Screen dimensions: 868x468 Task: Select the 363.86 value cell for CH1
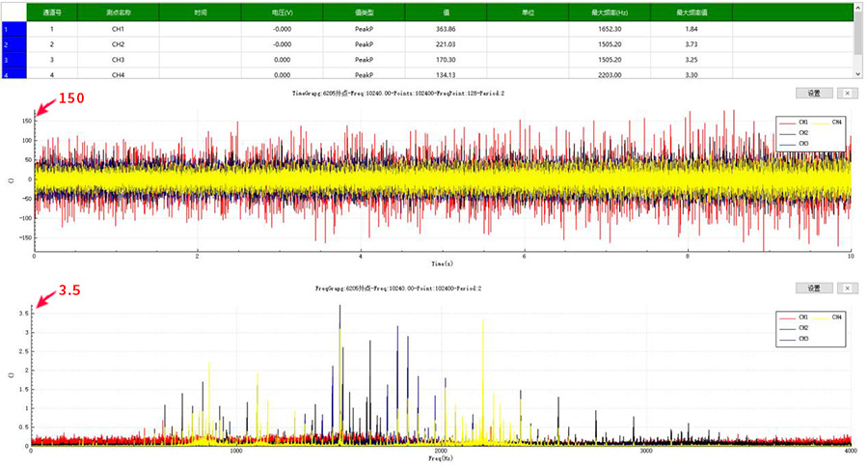coord(446,30)
